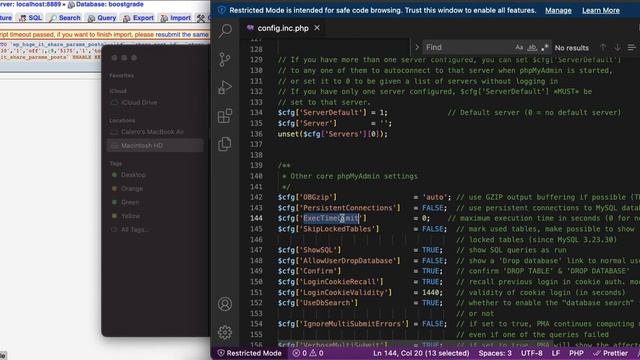The height and width of the screenshot is (360, 640).
Task: Select the Green tag in Finder sidebar
Action: (130, 202)
